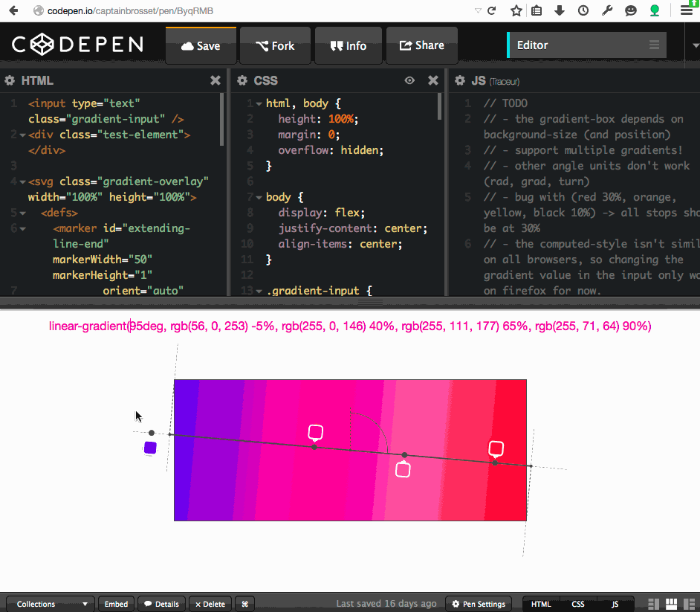The image size is (700, 612).
Task: Open Pen Settings
Action: (479, 604)
